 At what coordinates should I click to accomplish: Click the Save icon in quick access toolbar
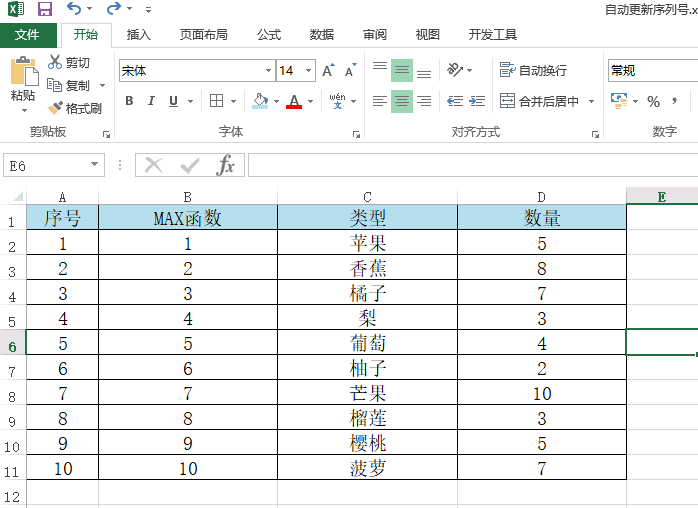45,8
